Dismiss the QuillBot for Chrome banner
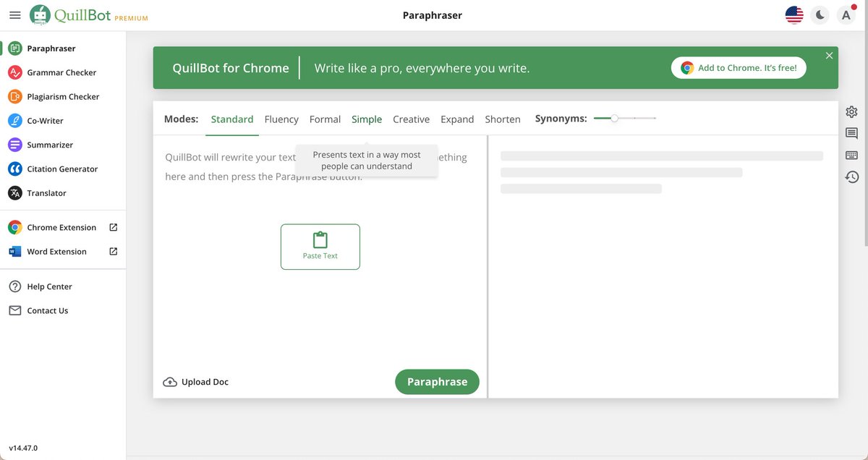This screenshot has width=868, height=460. point(829,56)
